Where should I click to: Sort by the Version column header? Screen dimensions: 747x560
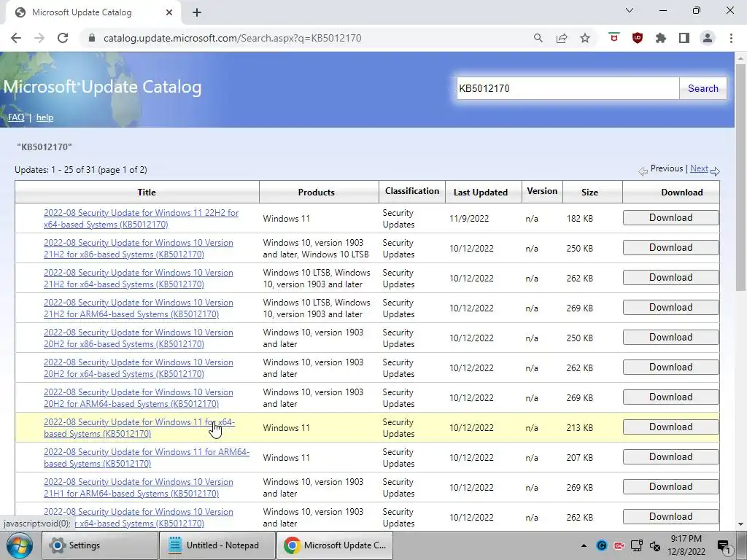point(542,191)
